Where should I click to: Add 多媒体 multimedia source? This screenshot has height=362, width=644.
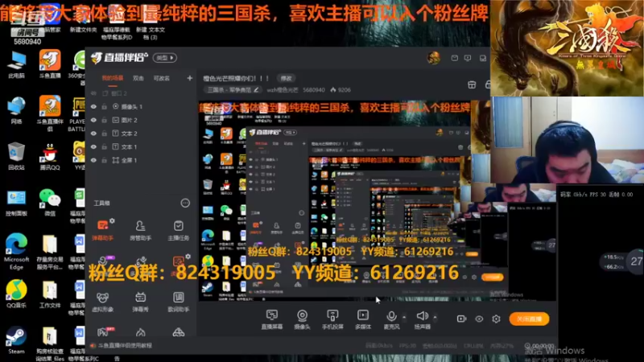(363, 319)
